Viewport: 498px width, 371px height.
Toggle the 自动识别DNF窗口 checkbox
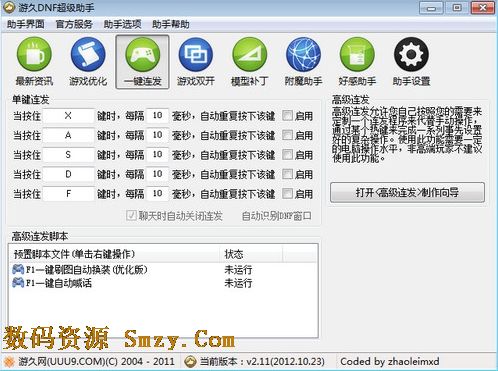tap(277, 216)
